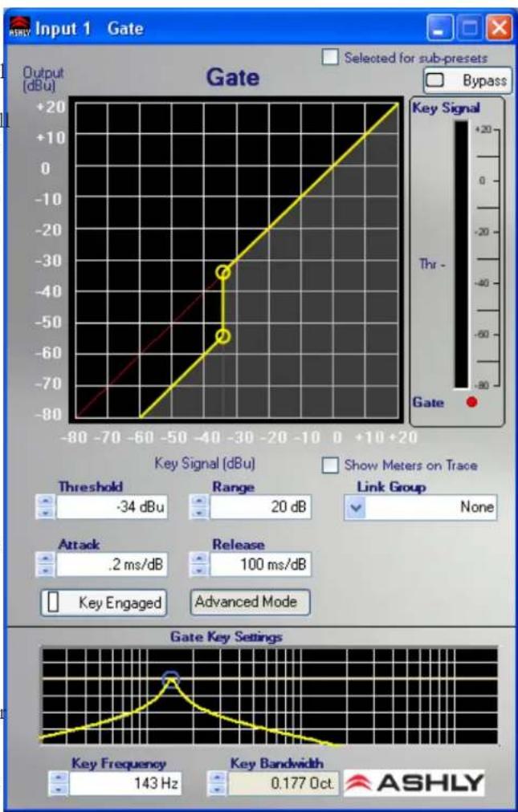Decrease Range with down arrow
518x812 pixels.
pos(199,513)
